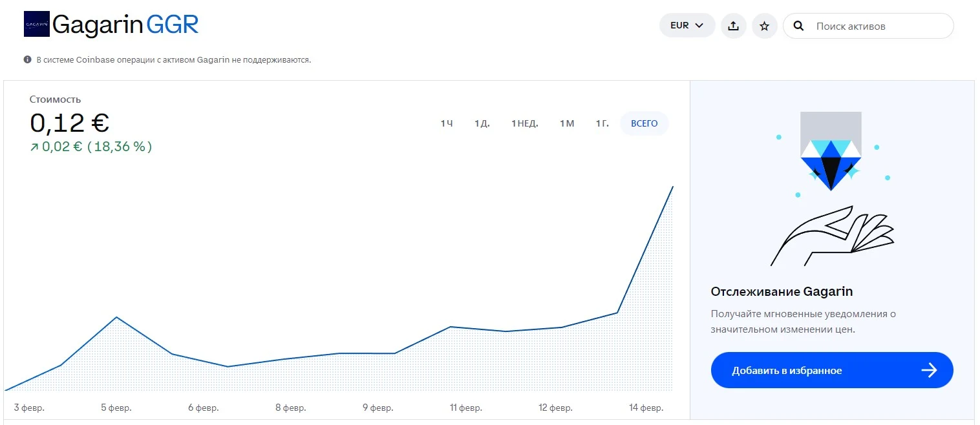This screenshot has height=425, width=980.
Task: Click the 5 февр. axis label
Action: 116,408
